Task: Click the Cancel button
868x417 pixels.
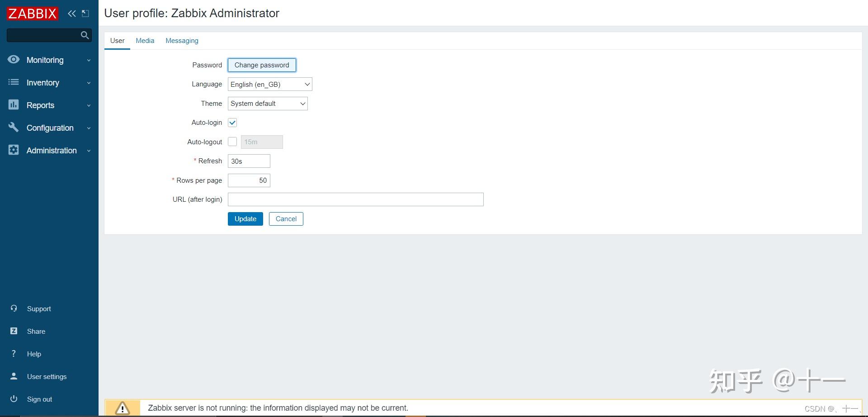Action: click(286, 219)
